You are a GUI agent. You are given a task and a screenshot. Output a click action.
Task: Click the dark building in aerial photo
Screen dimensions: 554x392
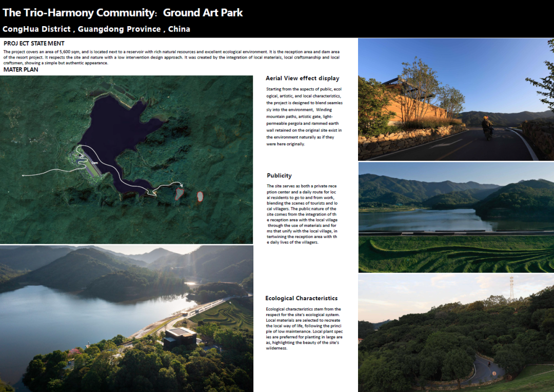180,338
